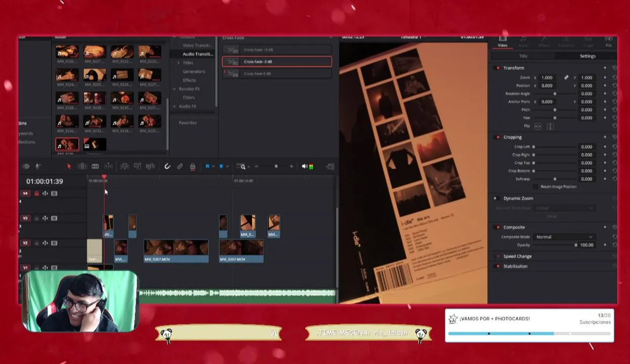
Task: Select the Cross Fade -3 dB transition
Action: click(277, 62)
